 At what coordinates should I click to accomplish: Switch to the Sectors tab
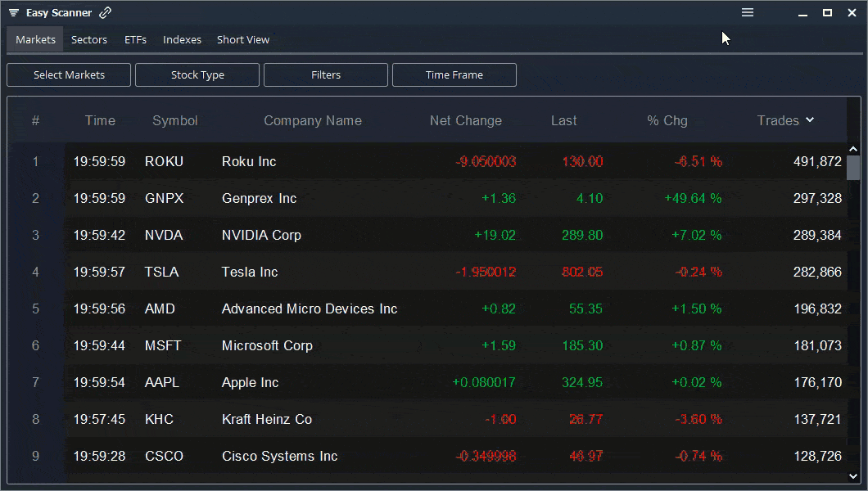tap(88, 39)
